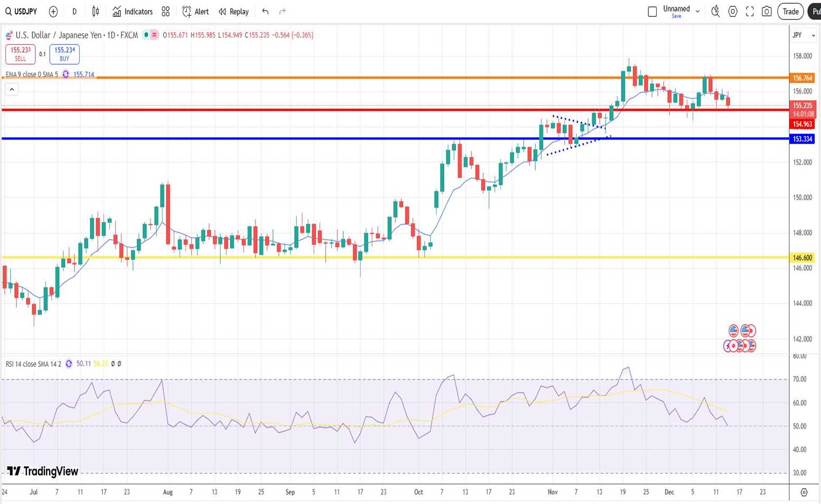Open the JPY currency dropdown
Image resolution: width=821 pixels, height=504 pixels.
tap(804, 35)
